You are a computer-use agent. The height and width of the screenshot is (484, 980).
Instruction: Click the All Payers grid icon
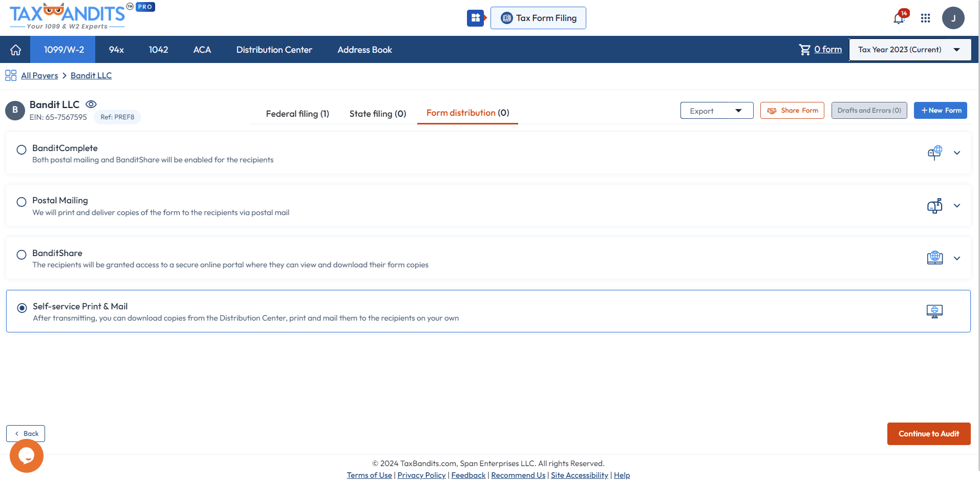[x=11, y=75]
